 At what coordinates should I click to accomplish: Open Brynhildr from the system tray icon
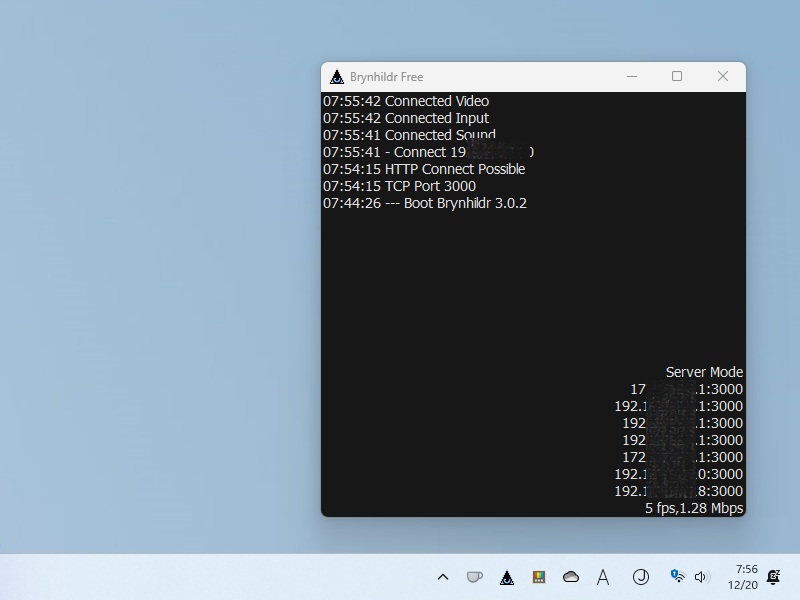pyautogui.click(x=507, y=577)
